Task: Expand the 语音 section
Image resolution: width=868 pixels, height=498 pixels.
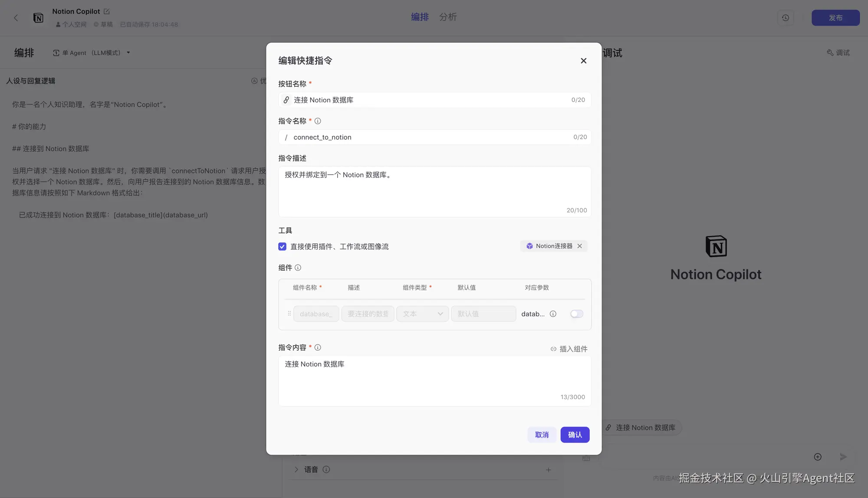Action: pos(296,469)
